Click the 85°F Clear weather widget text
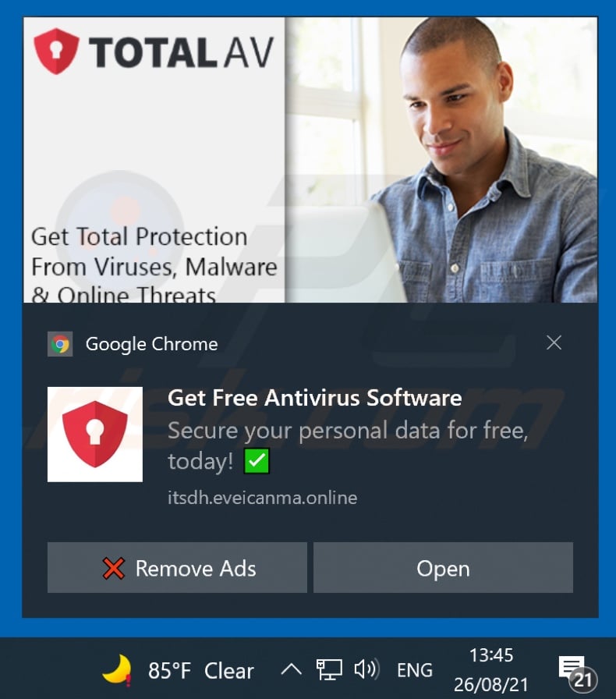 (201, 670)
